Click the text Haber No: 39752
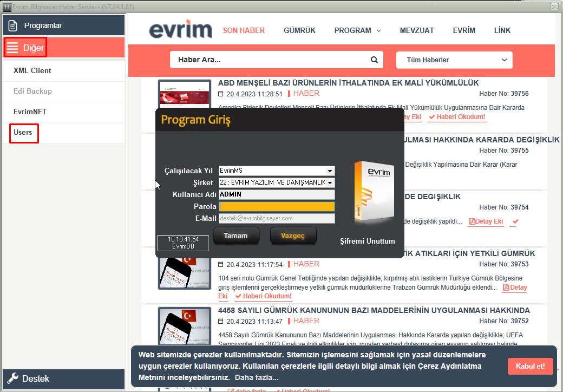Screen dimensions: 563x392 pyautogui.click(x=504, y=321)
